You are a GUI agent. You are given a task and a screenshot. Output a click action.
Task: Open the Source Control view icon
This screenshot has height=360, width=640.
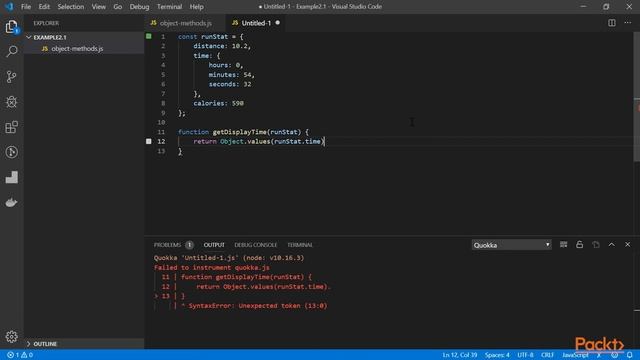click(x=11, y=77)
